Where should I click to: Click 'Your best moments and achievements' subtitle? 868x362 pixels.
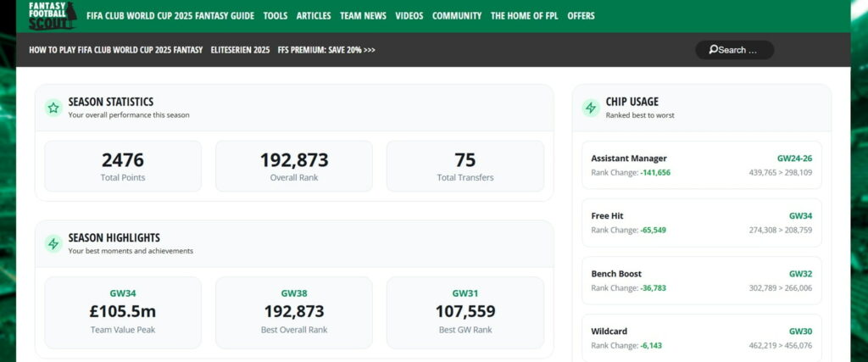point(131,251)
